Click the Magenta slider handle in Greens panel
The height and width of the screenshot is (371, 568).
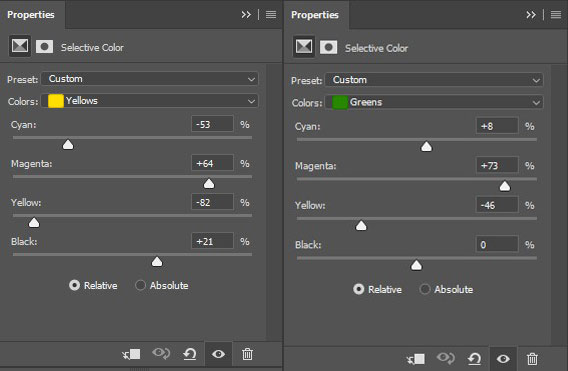[505, 186]
